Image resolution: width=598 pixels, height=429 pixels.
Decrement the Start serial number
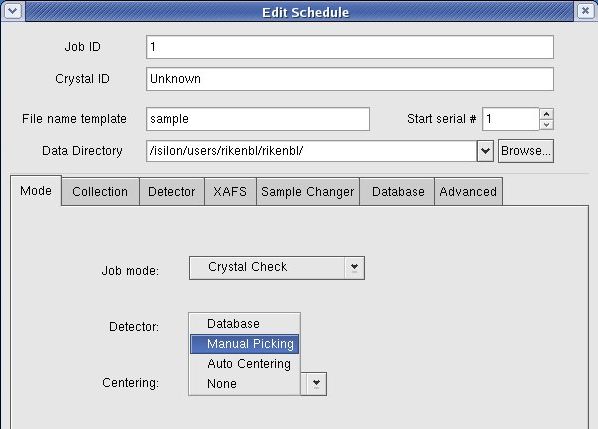pyautogui.click(x=547, y=125)
